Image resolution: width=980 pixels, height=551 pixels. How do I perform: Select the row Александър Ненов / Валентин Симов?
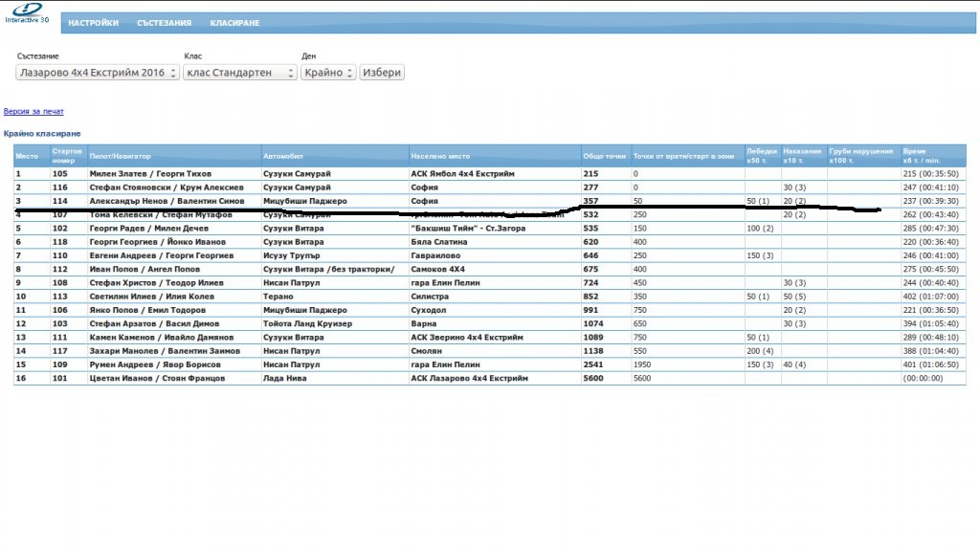(489, 201)
